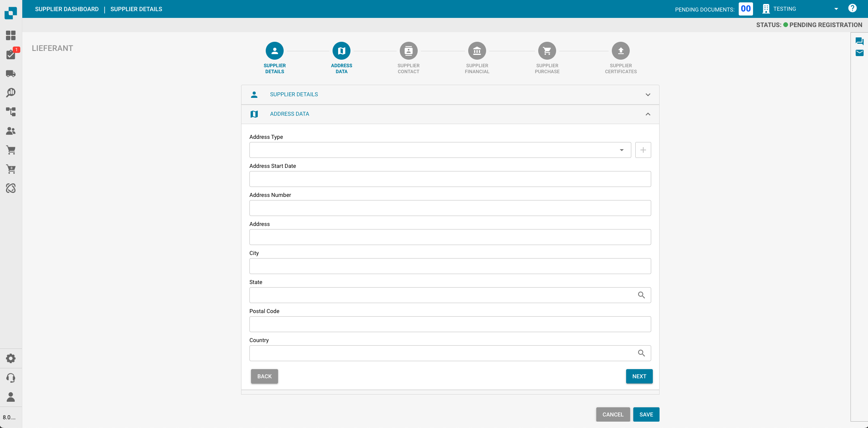Click the support headset icon
This screenshot has height=428, width=868.
point(11,377)
